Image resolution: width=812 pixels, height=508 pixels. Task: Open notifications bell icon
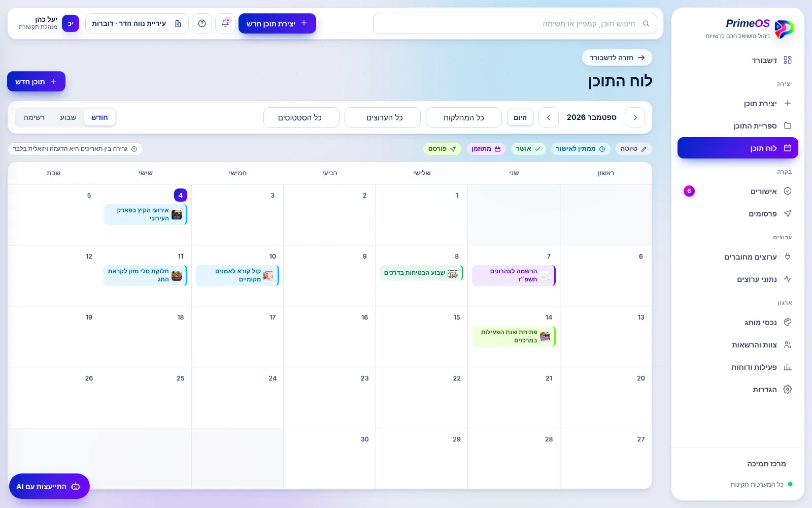point(226,23)
